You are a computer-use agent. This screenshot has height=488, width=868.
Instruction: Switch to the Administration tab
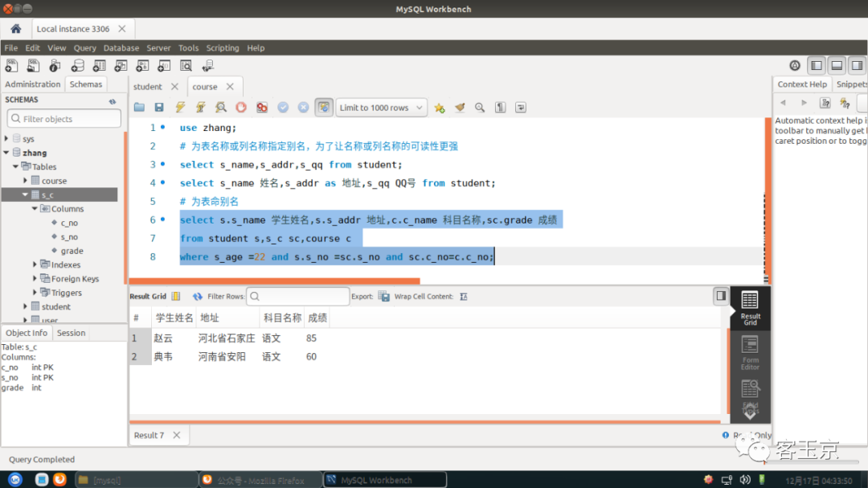[x=33, y=84]
